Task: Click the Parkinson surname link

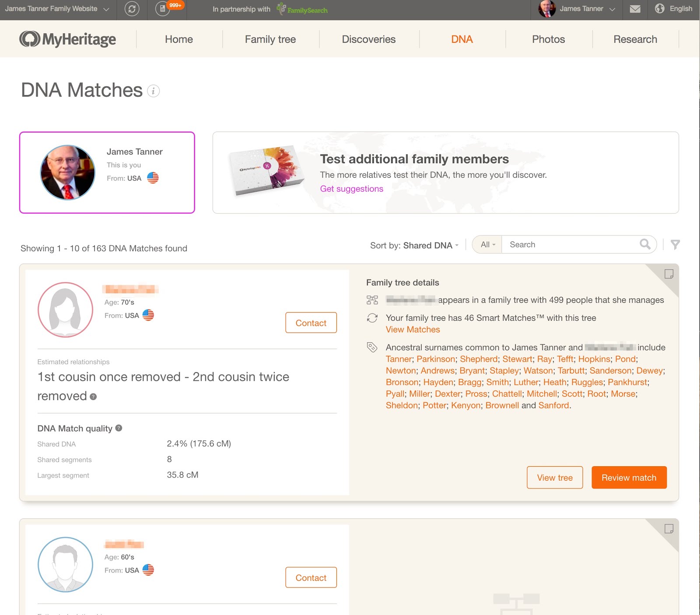Action: 436,359
